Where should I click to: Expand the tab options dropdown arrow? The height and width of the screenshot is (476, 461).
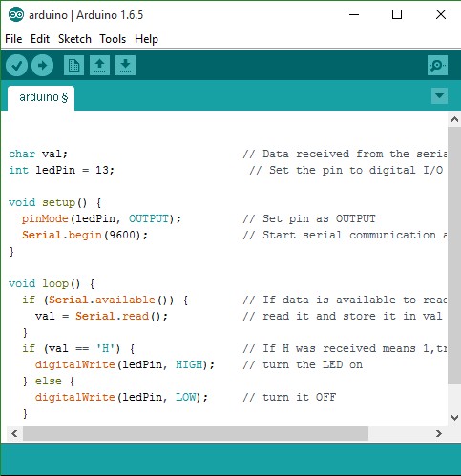439,95
